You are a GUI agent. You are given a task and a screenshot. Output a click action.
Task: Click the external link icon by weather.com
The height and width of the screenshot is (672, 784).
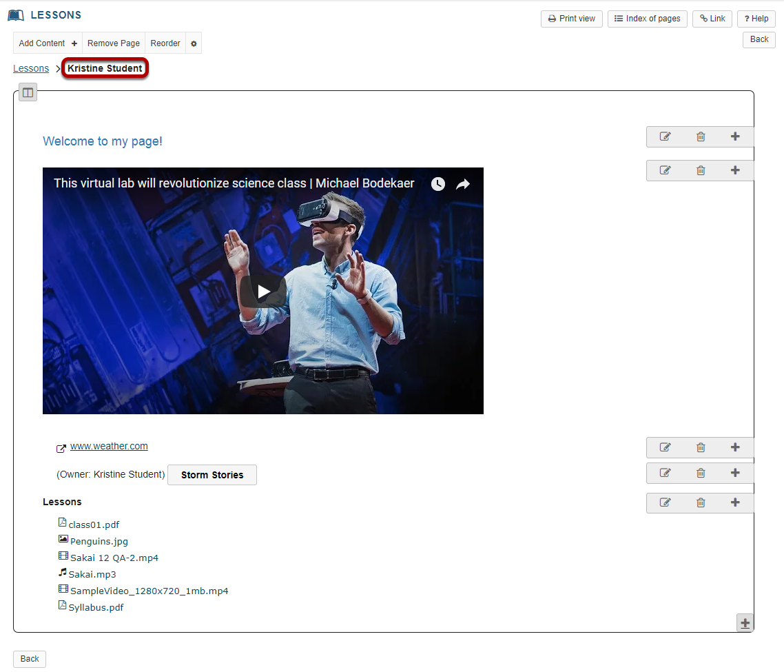pyautogui.click(x=61, y=448)
